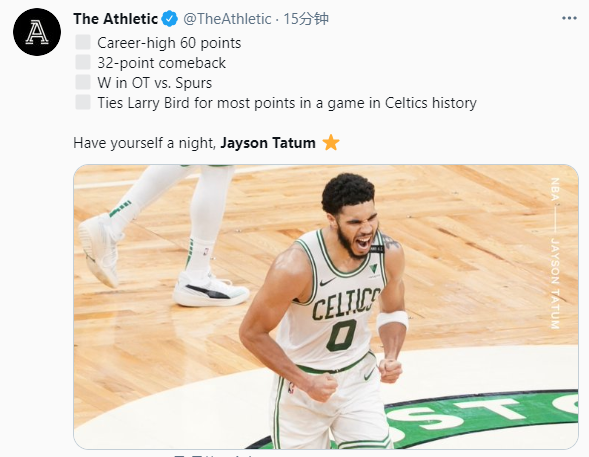Open The Athletic's round profile avatar
Screen dimensions: 589x457
[x=37, y=32]
